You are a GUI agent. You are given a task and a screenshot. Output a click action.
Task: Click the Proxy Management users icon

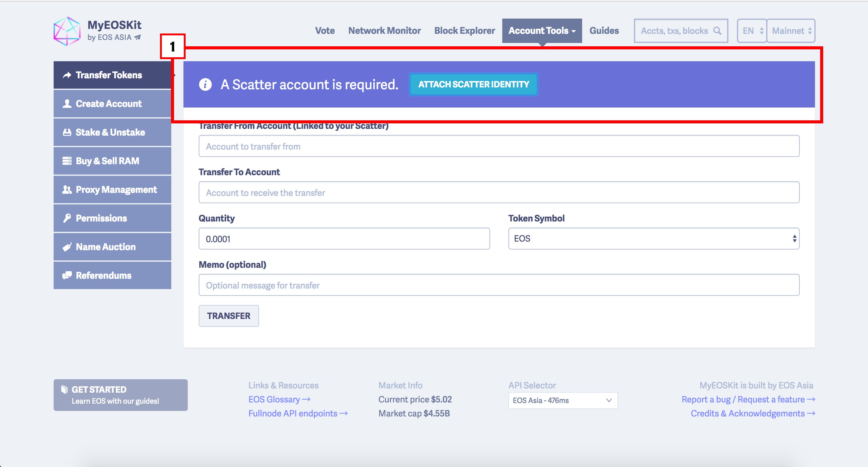[67, 189]
